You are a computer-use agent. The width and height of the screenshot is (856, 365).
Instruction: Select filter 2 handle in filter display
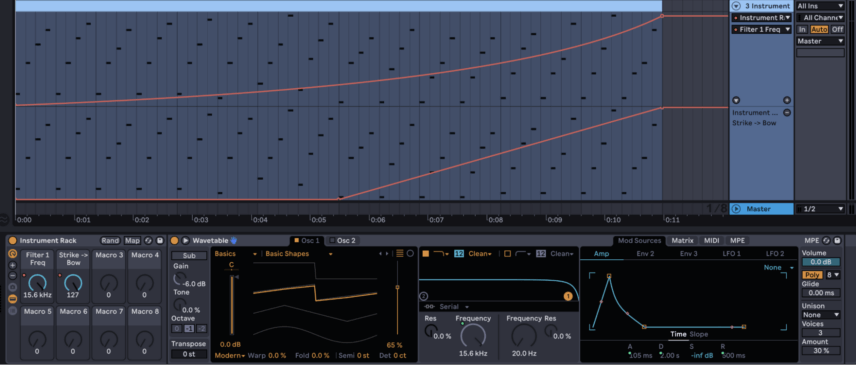click(x=423, y=296)
